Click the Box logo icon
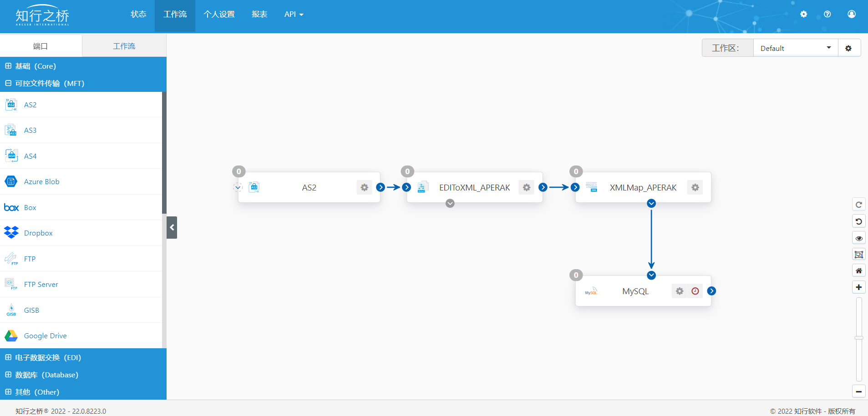This screenshot has width=868, height=416. click(11, 207)
